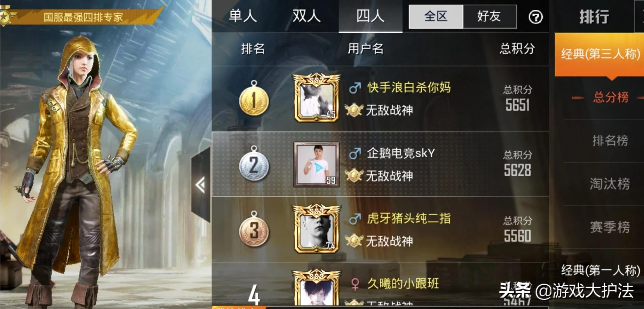Click the male gender icon beside 企鹅电竞skY

355,153
